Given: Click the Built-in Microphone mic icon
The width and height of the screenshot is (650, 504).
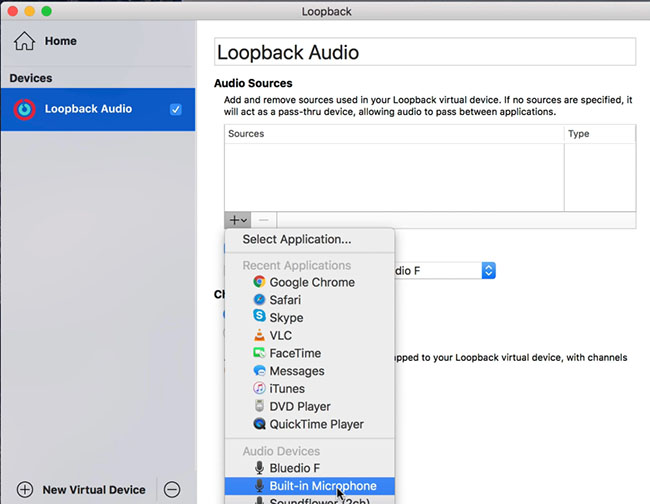Looking at the screenshot, I should point(259,485).
